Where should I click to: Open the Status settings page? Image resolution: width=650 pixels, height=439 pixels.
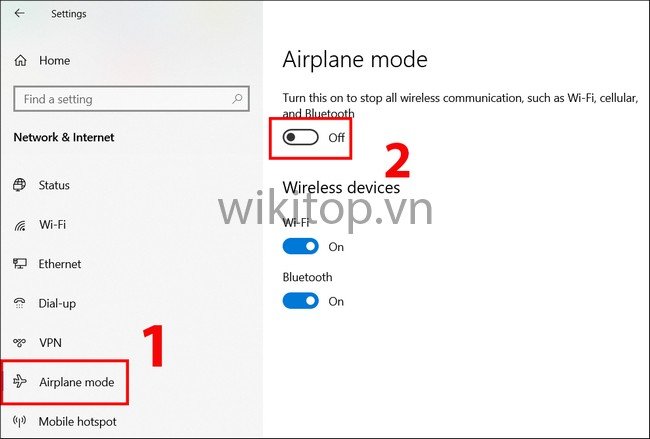[x=54, y=185]
